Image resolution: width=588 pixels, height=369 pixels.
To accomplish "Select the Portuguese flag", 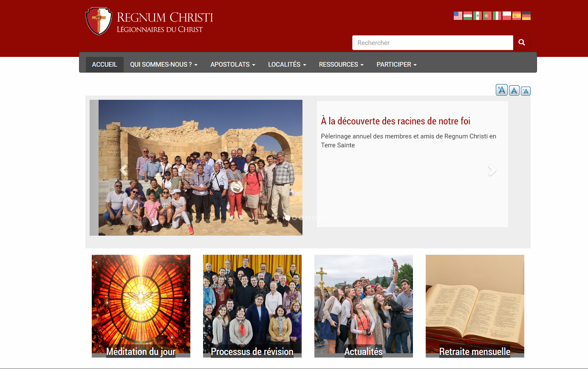I will click(487, 16).
